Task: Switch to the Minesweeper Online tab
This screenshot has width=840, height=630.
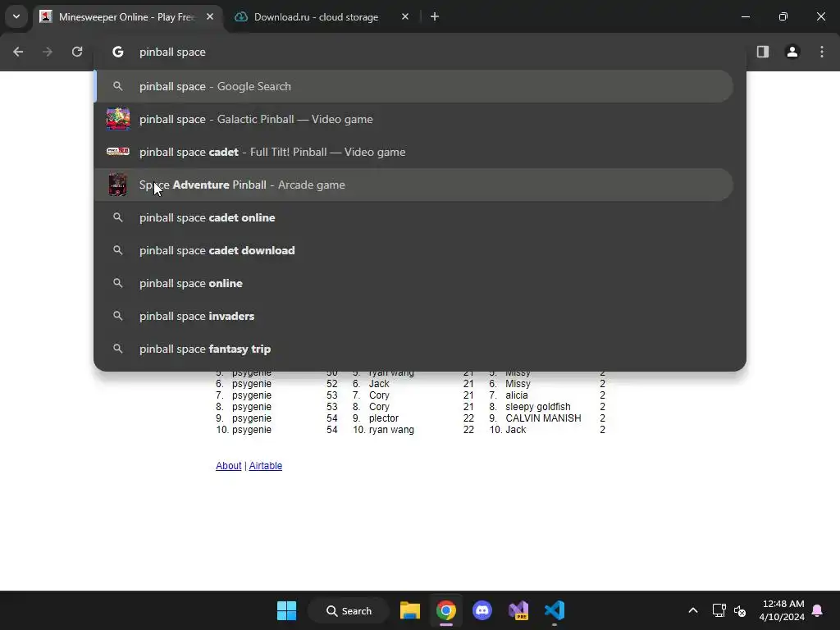Action: (x=129, y=16)
